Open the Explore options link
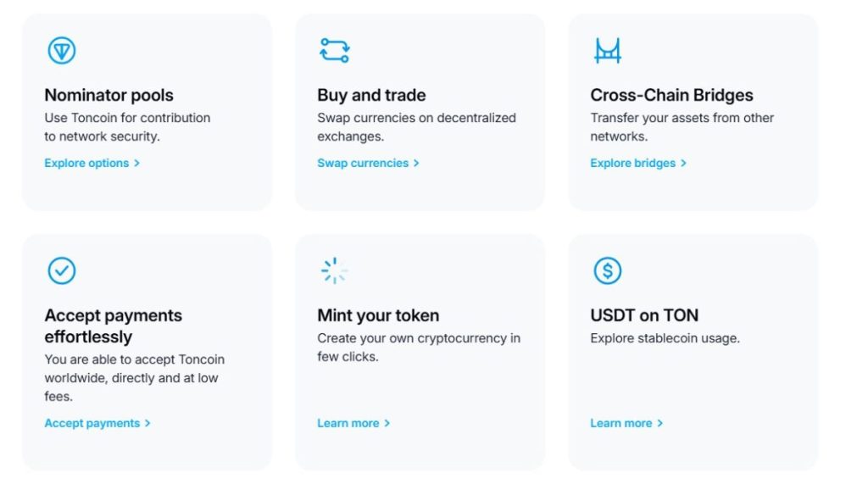Image resolution: width=868 pixels, height=501 pixels. [x=86, y=163]
